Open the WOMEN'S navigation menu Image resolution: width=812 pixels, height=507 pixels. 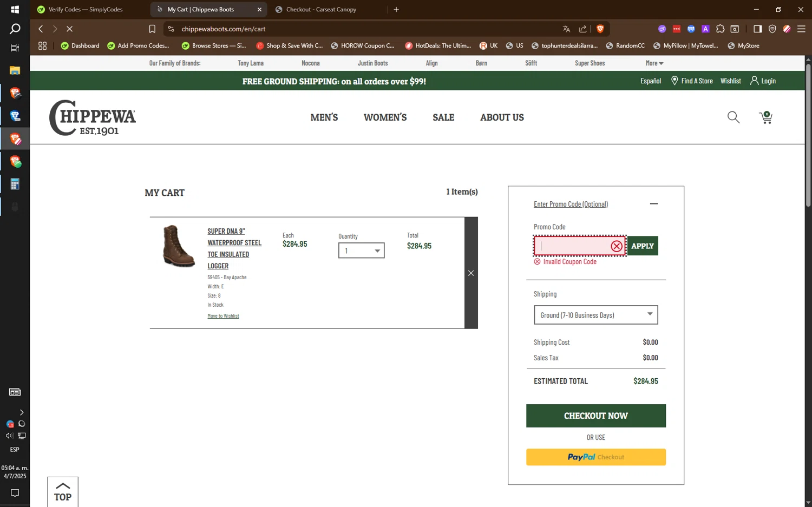click(385, 117)
